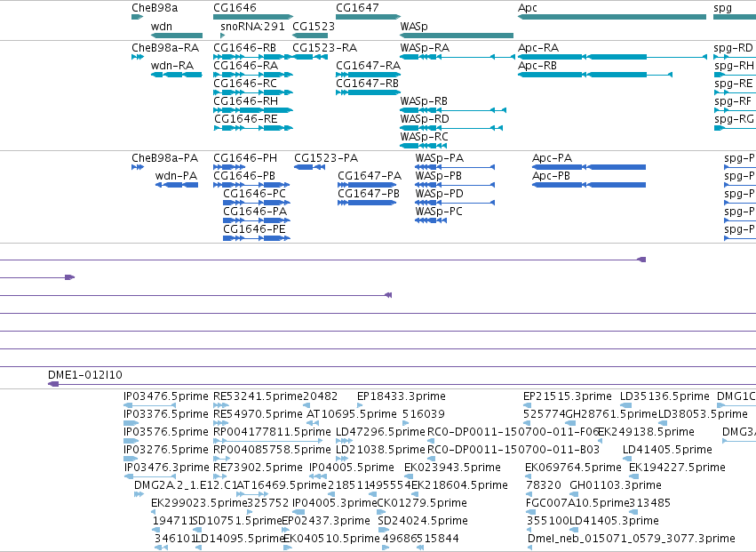Click the LD21038.5prime EST label
Screen dimensions: 756x552
[381, 450]
